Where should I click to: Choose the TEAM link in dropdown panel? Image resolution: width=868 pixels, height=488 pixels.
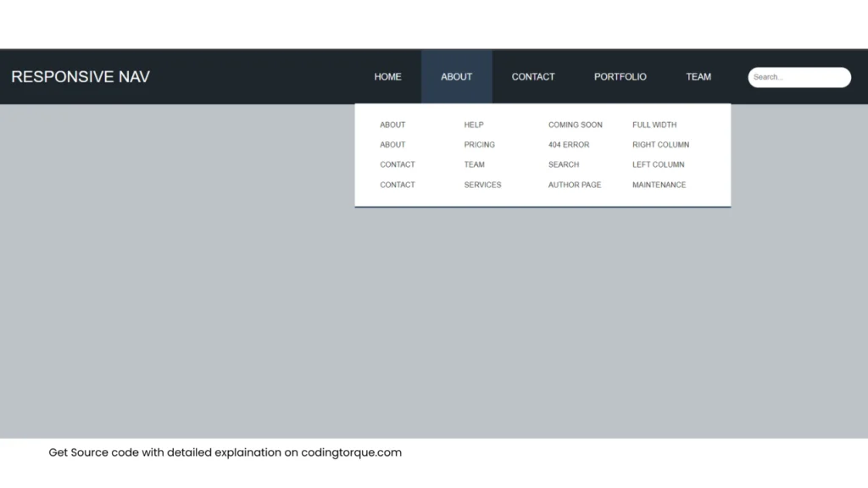(475, 165)
